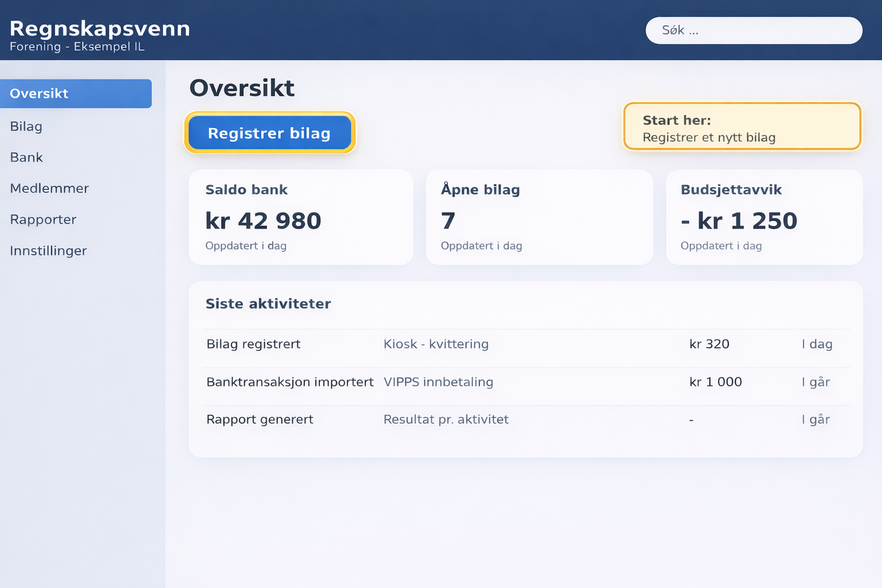Select the Budsjettavvik card
This screenshot has width=882, height=588.
click(x=764, y=217)
